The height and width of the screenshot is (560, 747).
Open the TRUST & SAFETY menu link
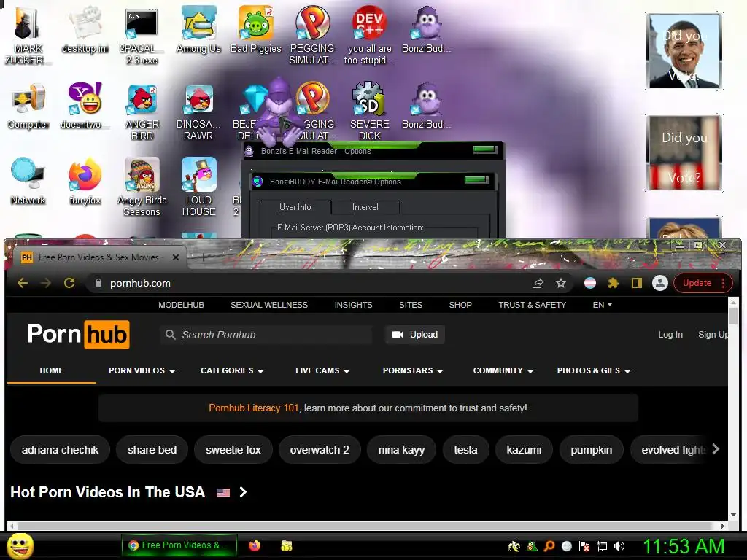(x=532, y=305)
